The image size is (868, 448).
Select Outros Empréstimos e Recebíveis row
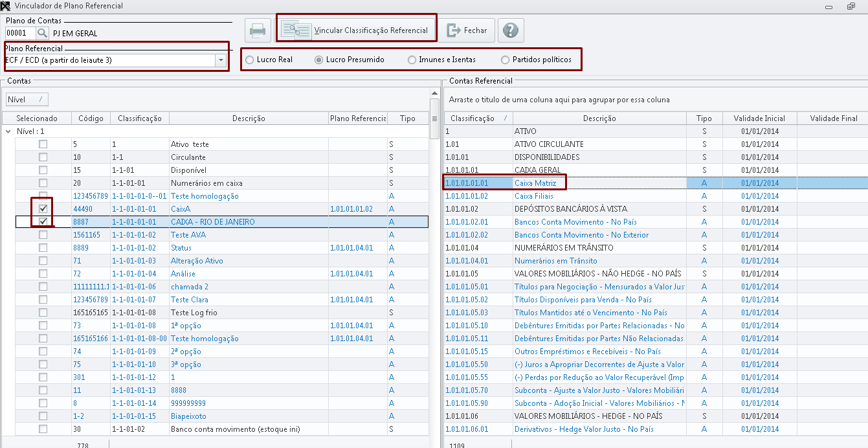click(656, 352)
